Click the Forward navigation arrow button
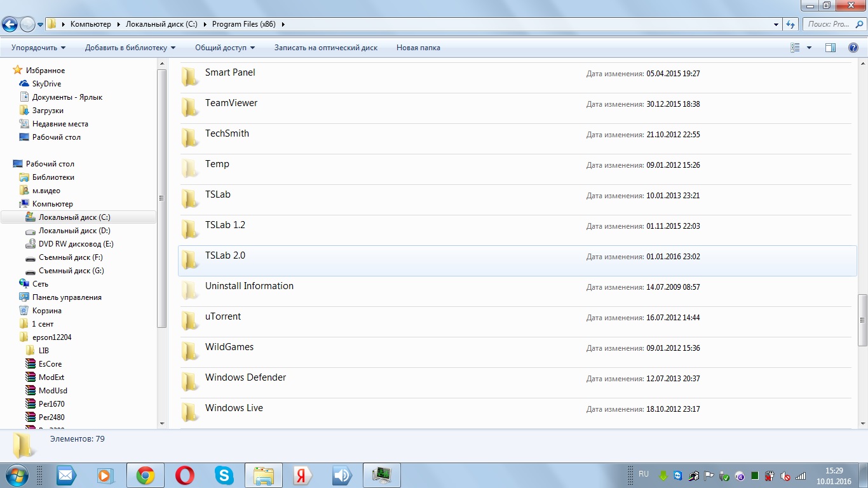Viewport: 868px width, 488px height. pos(28,25)
